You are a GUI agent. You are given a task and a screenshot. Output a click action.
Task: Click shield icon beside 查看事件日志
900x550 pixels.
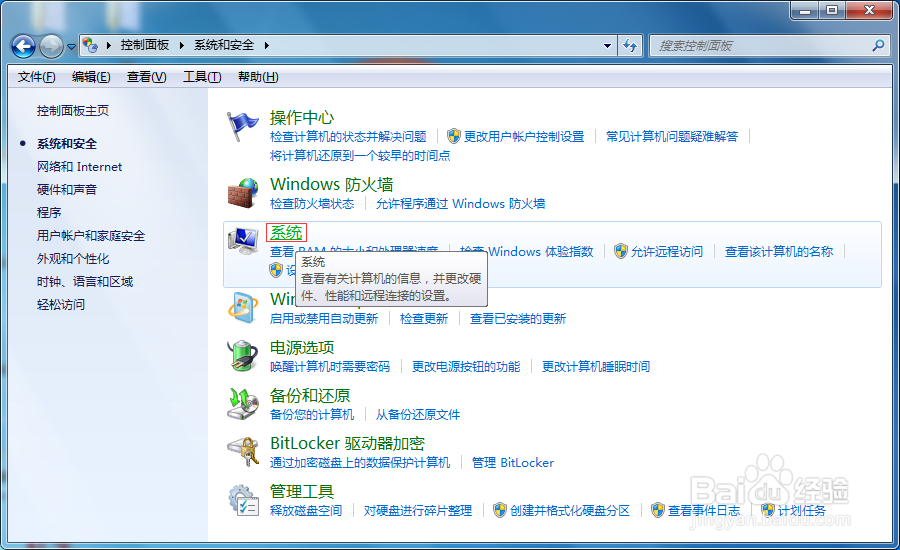click(658, 510)
